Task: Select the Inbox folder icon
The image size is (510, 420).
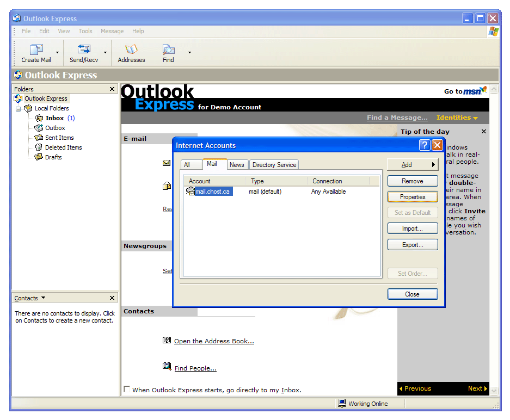Action: pyautogui.click(x=39, y=118)
